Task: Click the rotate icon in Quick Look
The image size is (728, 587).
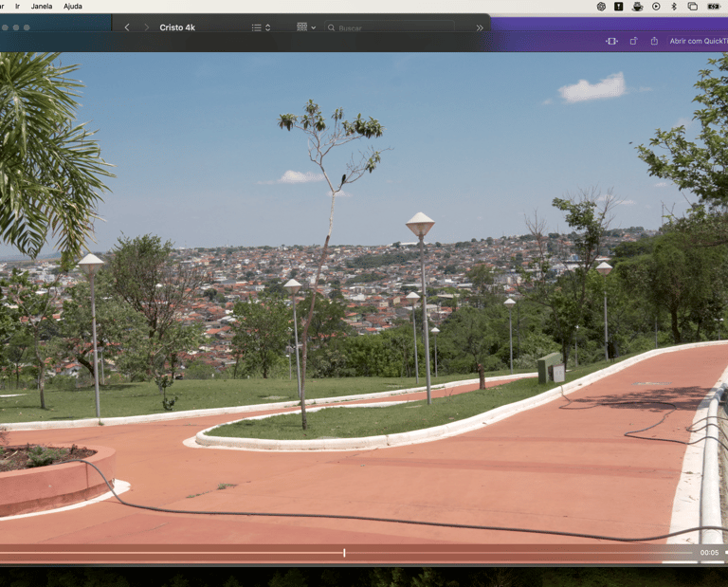Action: click(x=633, y=42)
